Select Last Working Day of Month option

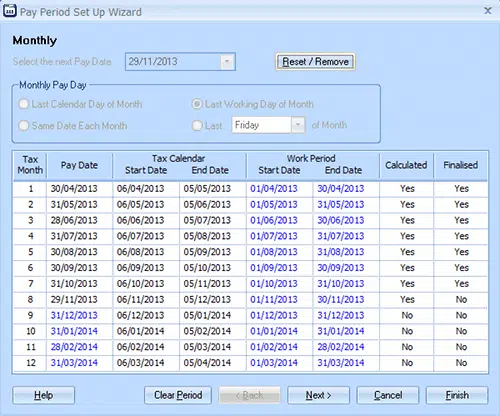(197, 104)
